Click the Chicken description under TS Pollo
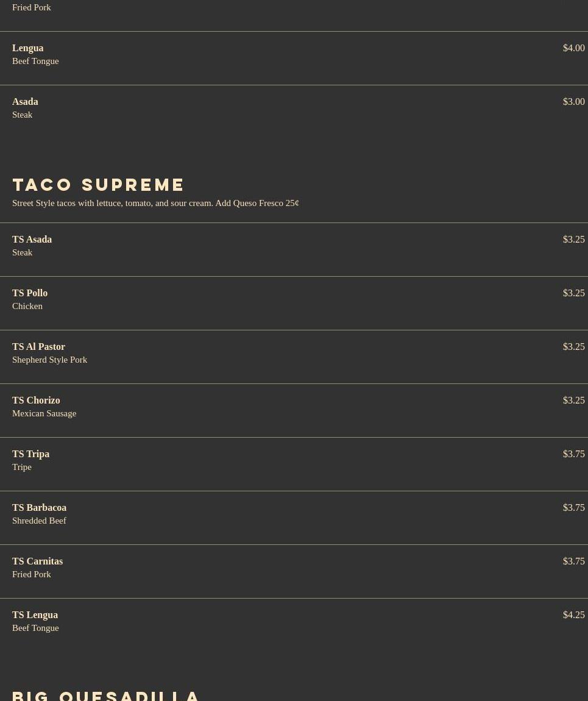Viewport: 588px width, 701px height. click(x=27, y=306)
